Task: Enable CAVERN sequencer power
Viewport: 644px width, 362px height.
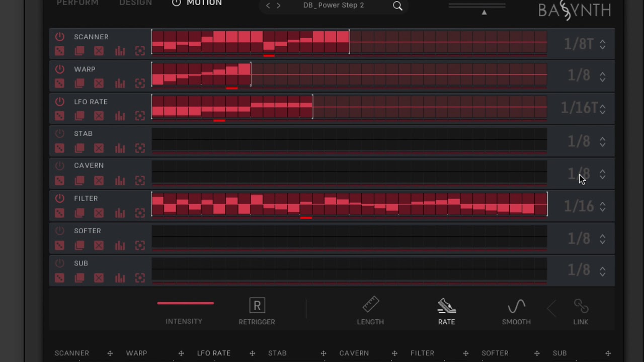Action: click(x=59, y=165)
